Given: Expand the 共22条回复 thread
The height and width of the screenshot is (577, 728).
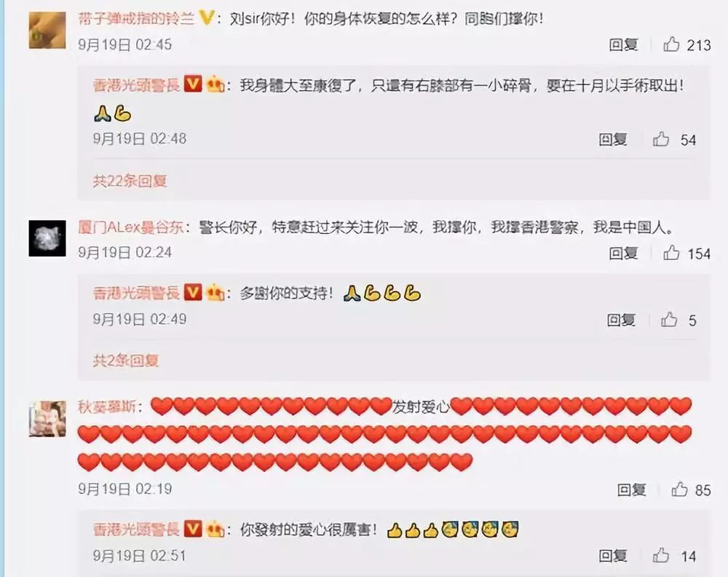Looking at the screenshot, I should click(x=130, y=181).
